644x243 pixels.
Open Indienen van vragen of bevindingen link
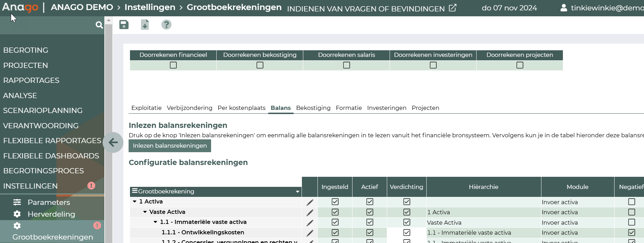click(x=366, y=9)
